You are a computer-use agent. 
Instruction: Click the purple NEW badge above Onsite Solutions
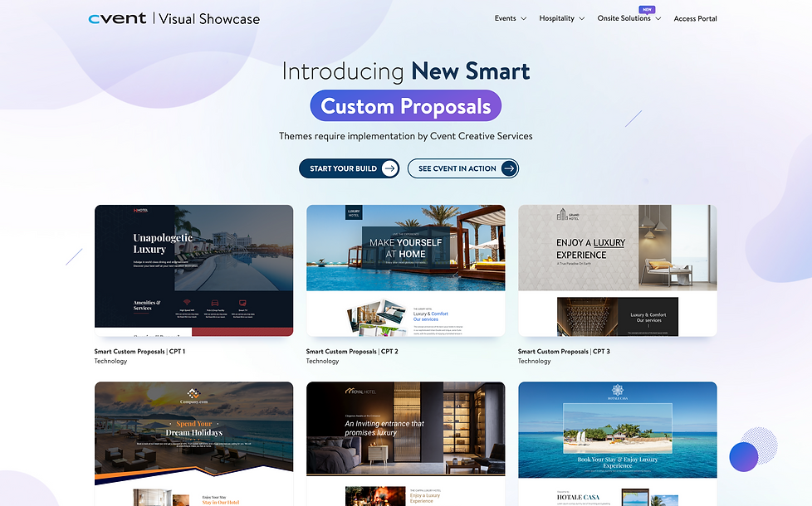click(x=648, y=8)
